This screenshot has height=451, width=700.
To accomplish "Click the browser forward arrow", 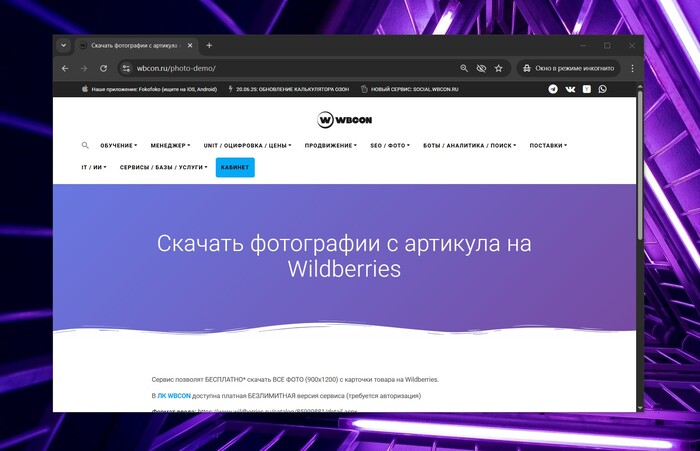I will coord(84,68).
